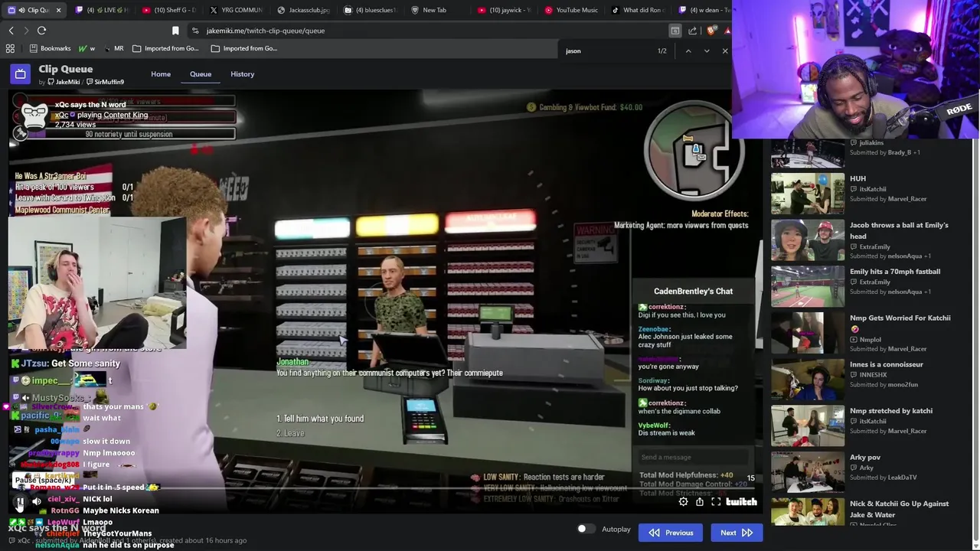Viewport: 980px width, 551px height.
Task: Enter fullscreen on the clip player
Action: tap(716, 502)
